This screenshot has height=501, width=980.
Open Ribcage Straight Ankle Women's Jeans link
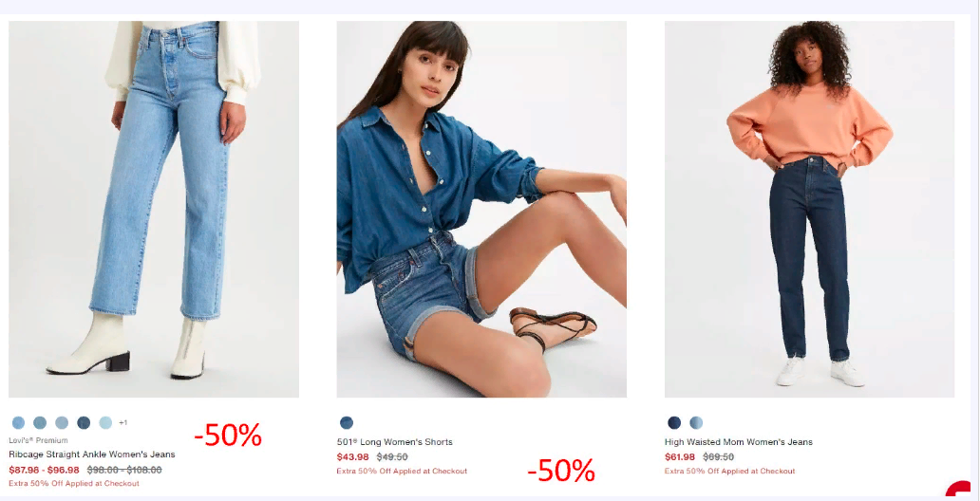point(92,455)
